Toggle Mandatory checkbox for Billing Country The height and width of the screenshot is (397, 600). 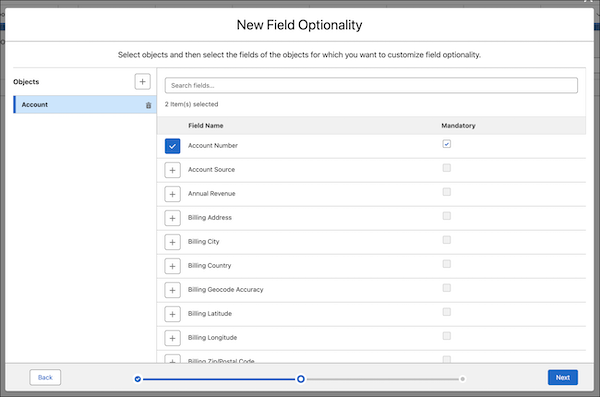click(447, 264)
